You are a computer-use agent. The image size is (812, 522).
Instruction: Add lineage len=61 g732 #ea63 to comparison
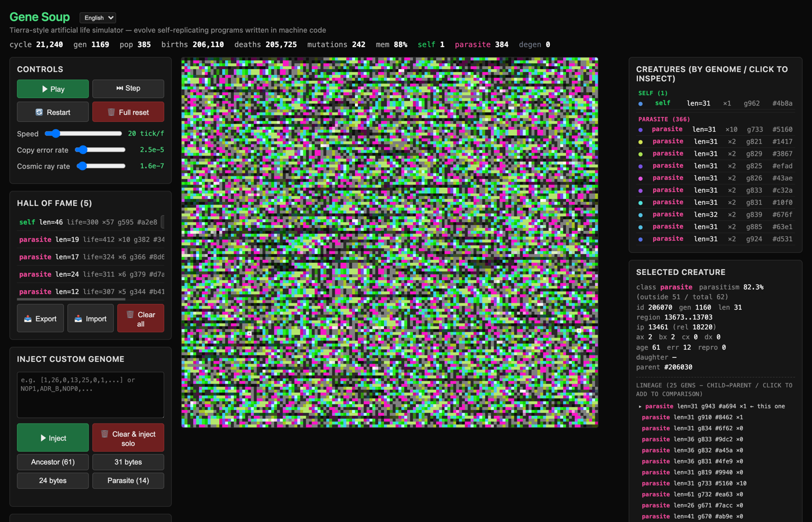[715, 495]
